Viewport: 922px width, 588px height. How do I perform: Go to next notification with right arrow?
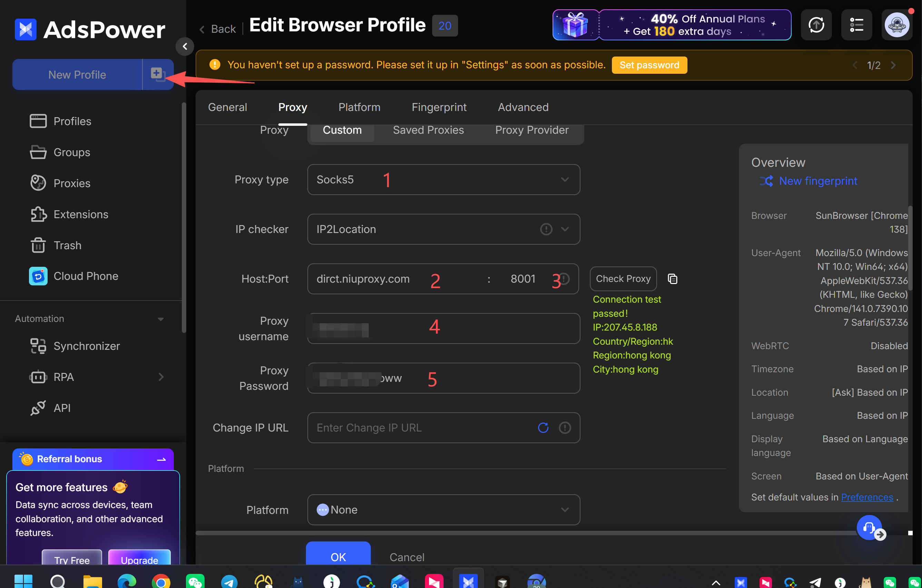pyautogui.click(x=893, y=65)
